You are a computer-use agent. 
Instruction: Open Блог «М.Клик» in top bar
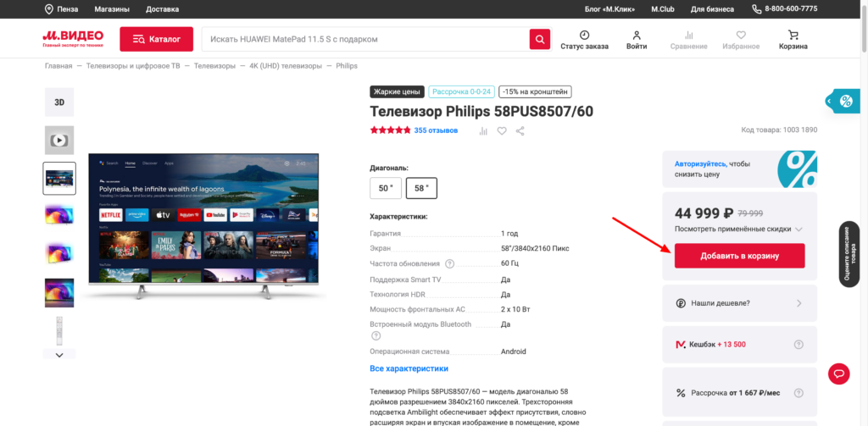click(x=609, y=9)
